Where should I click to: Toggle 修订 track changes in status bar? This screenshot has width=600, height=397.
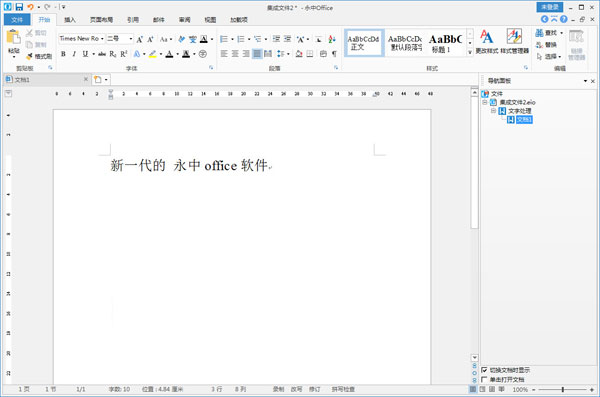click(315, 389)
